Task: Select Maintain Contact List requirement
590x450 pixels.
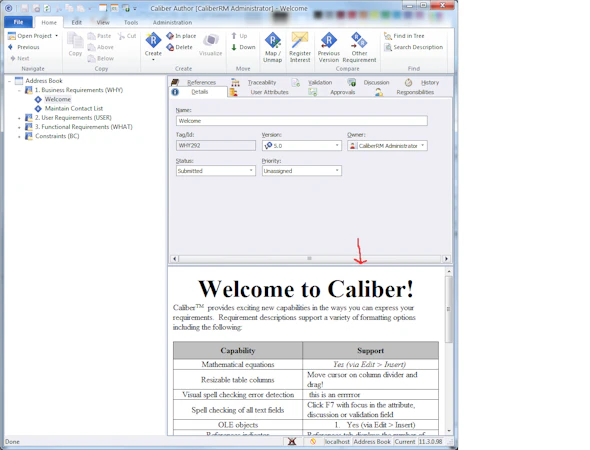Action: point(74,108)
